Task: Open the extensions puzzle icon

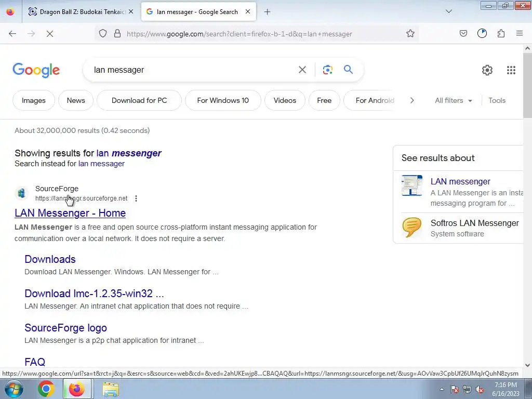Action: click(501, 34)
